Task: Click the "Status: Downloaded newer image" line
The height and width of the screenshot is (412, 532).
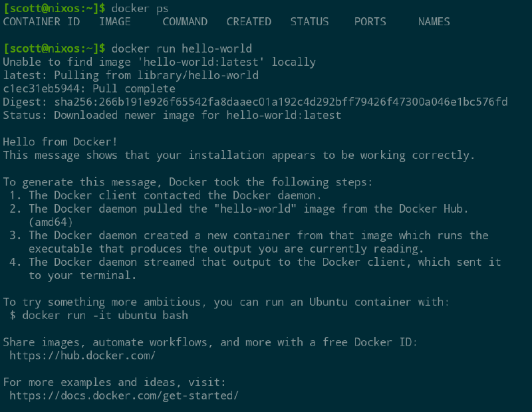Action: point(172,115)
